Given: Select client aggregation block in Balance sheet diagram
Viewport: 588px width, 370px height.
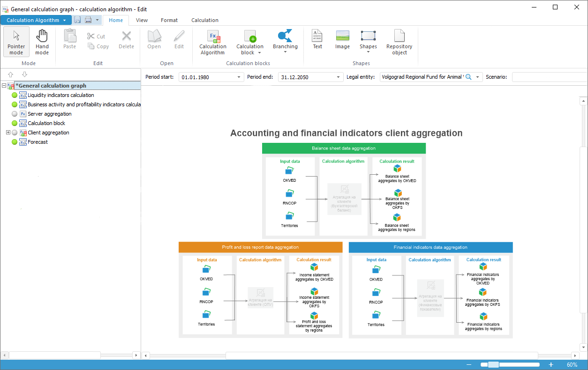Looking at the screenshot, I should click(344, 199).
